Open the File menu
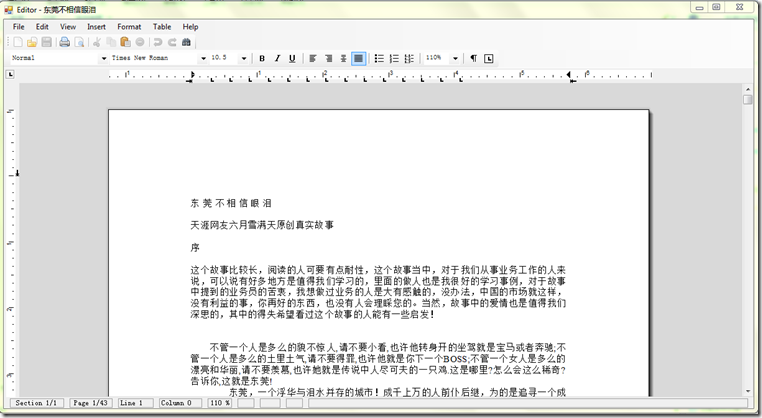 click(18, 27)
